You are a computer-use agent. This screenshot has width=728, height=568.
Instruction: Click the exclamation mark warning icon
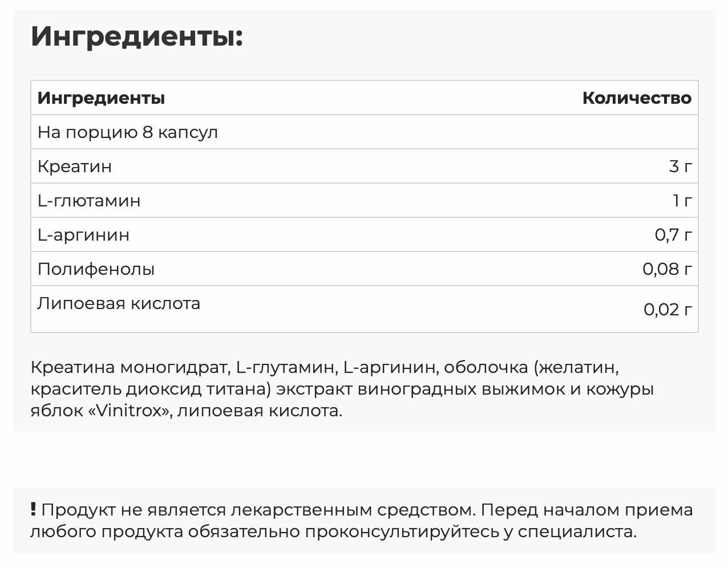tap(34, 509)
